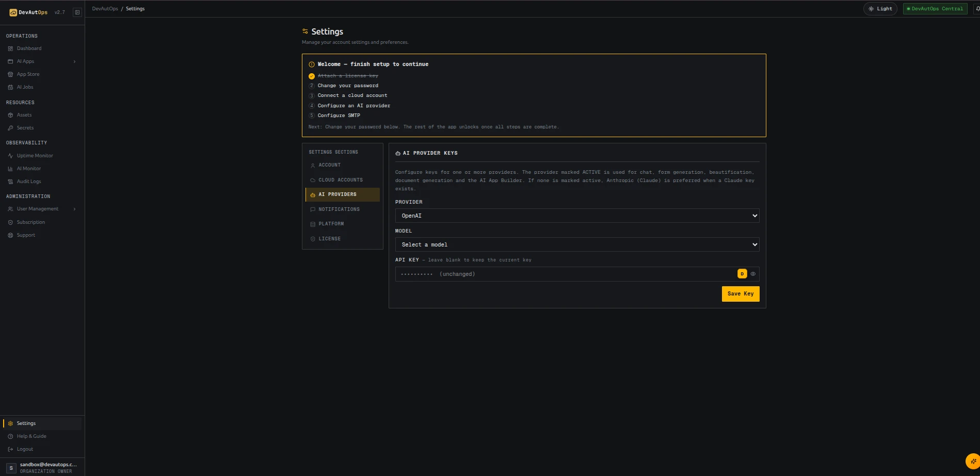Click the AI Jobs icon

tap(10, 87)
